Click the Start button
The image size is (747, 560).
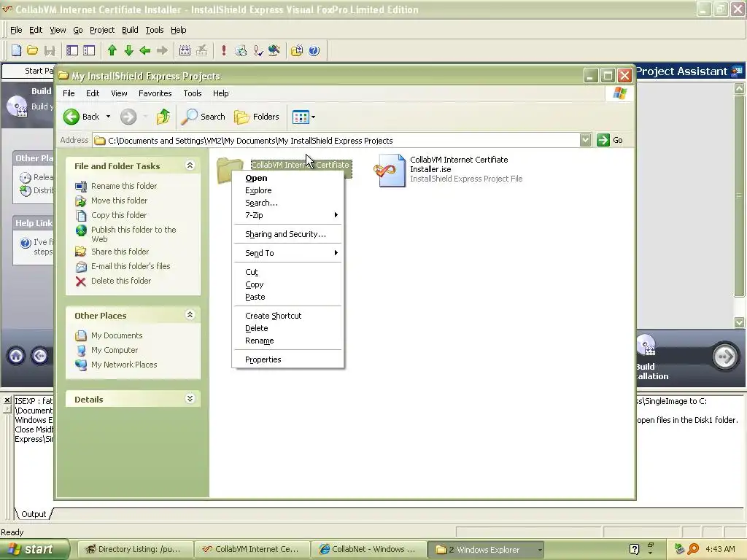pyautogui.click(x=34, y=550)
